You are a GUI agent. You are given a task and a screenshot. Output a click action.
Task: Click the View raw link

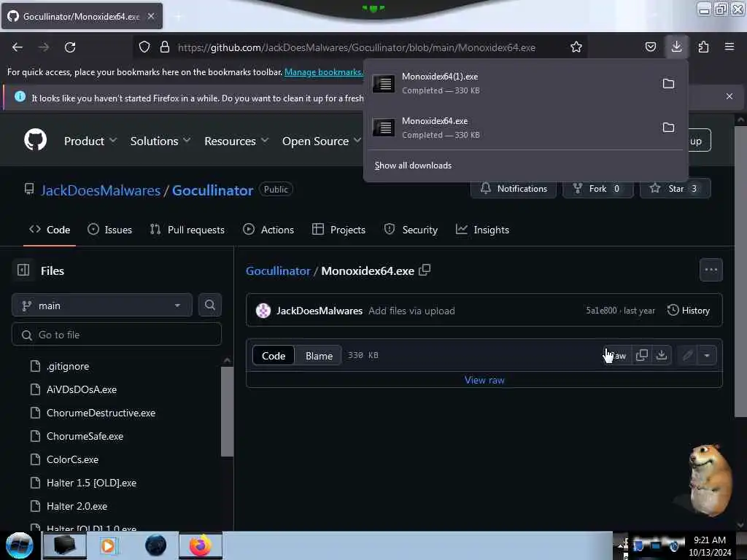(x=484, y=380)
